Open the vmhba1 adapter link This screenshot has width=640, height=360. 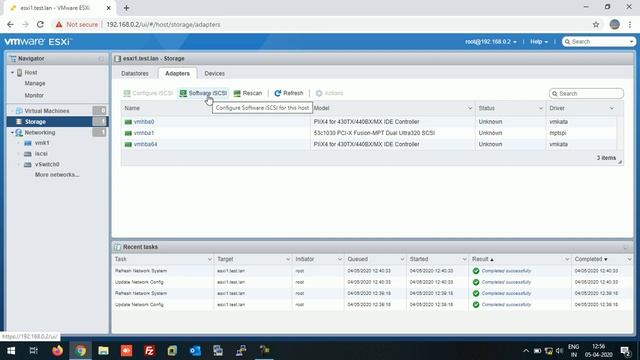[144, 133]
